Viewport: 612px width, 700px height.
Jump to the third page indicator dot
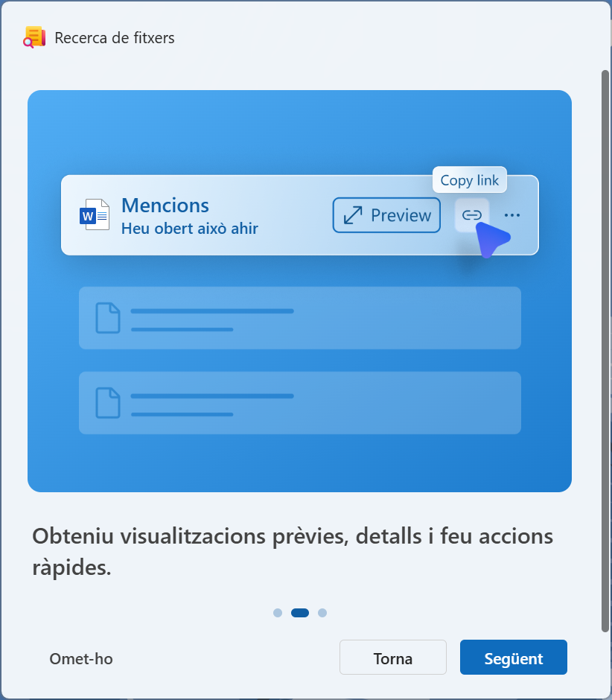tap(322, 613)
